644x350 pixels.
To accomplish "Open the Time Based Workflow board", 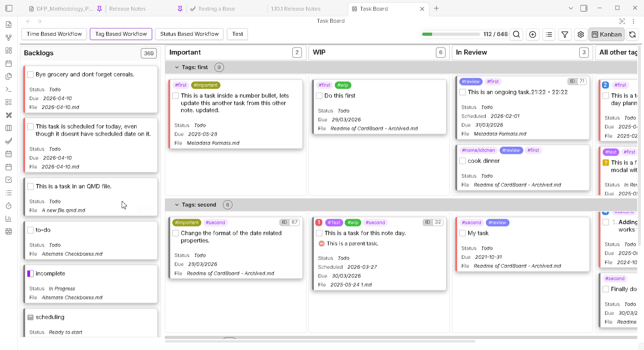I will pyautogui.click(x=54, y=34).
